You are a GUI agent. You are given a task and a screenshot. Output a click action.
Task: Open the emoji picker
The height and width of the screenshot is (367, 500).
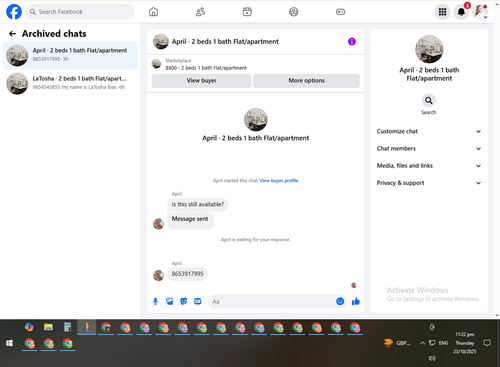point(340,301)
